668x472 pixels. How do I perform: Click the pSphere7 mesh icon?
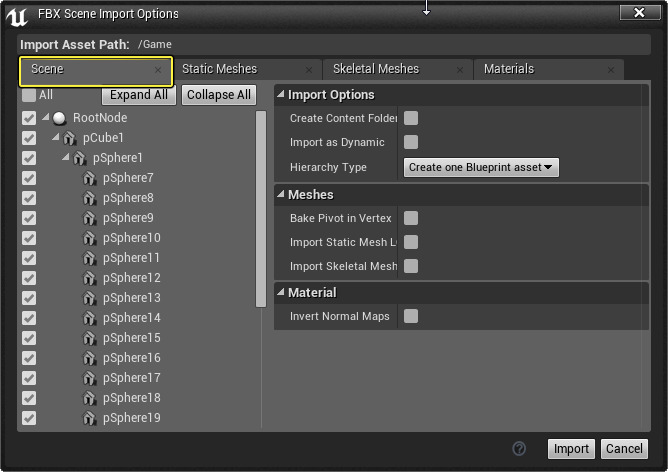click(x=90, y=178)
